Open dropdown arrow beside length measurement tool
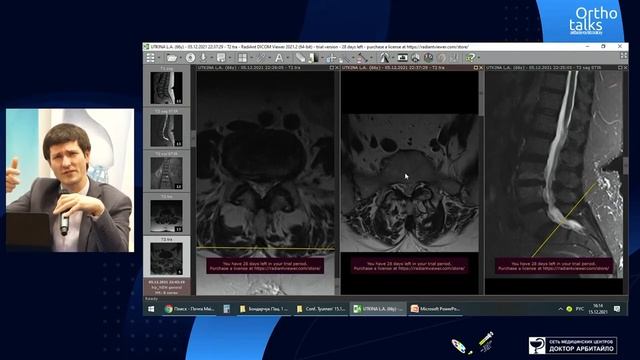Image resolution: width=640 pixels, height=360 pixels. 372,58
